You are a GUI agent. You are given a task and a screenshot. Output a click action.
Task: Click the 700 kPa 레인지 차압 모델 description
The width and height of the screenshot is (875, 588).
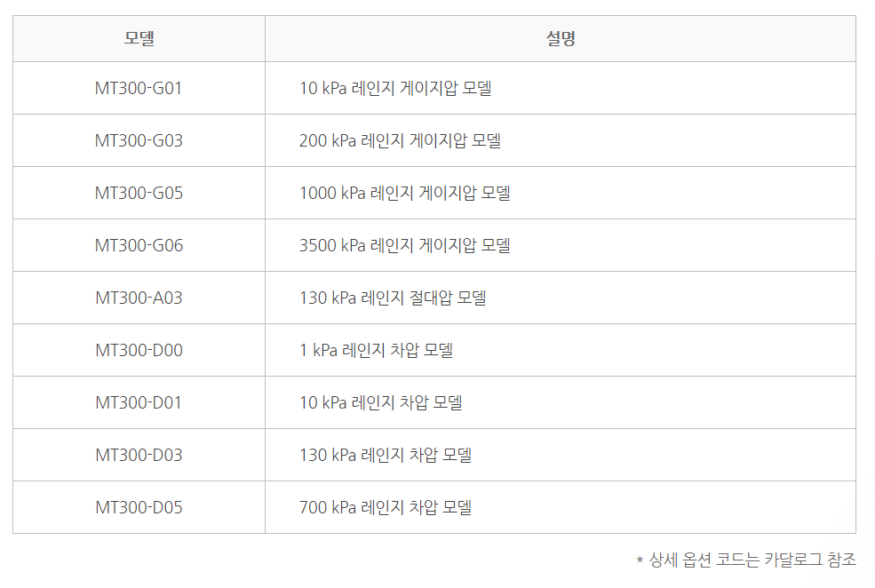point(386,508)
